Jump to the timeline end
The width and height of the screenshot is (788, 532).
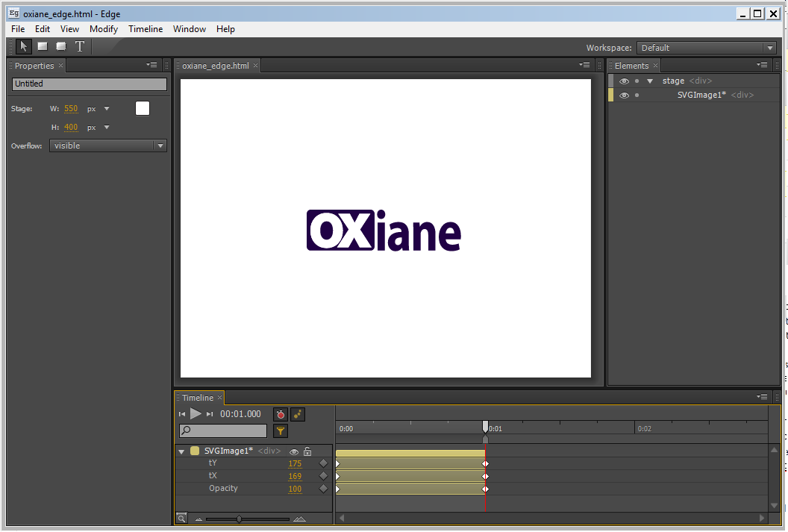[210, 414]
